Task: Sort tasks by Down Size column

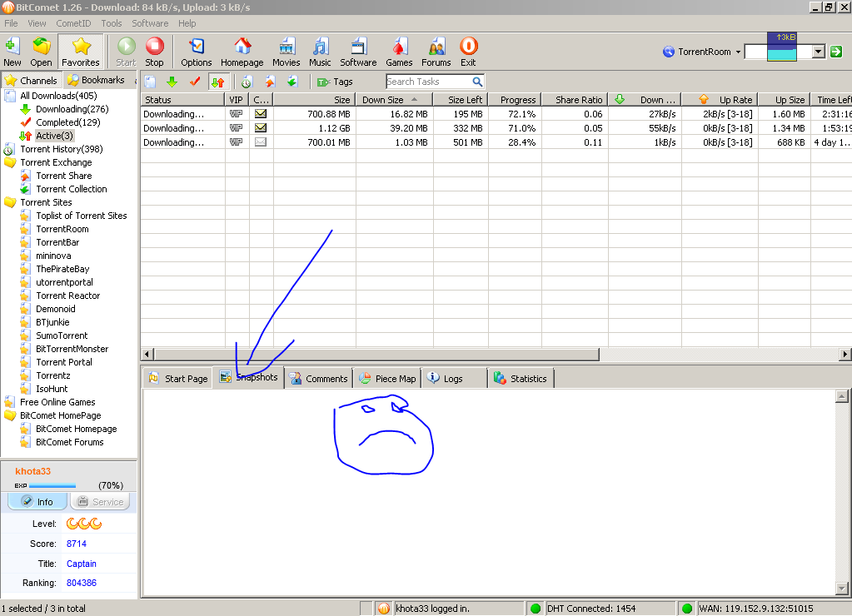Action: pos(394,99)
